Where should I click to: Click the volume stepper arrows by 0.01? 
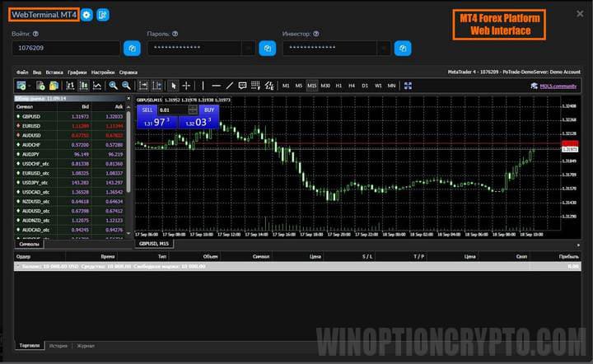tap(193, 110)
